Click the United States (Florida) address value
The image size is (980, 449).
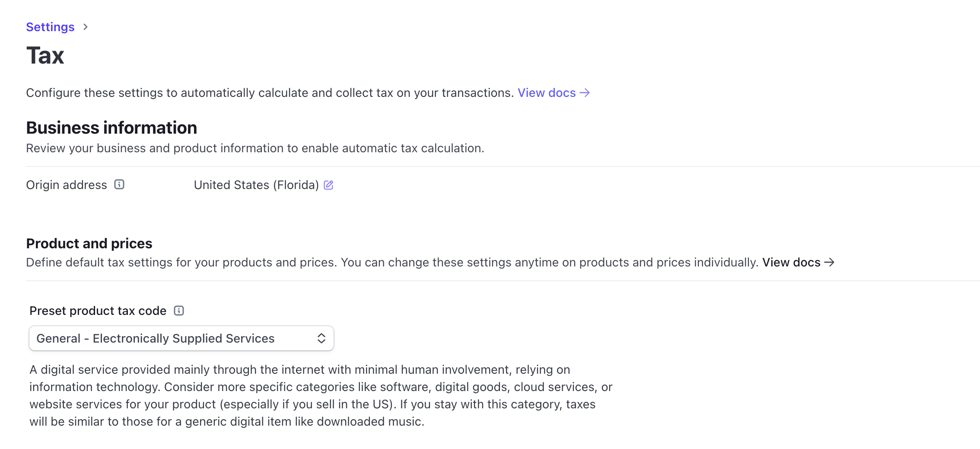256,185
